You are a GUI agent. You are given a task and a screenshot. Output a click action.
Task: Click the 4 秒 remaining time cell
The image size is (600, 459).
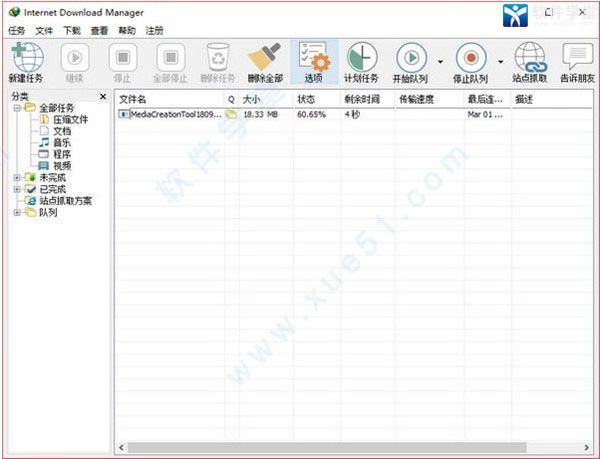point(352,114)
